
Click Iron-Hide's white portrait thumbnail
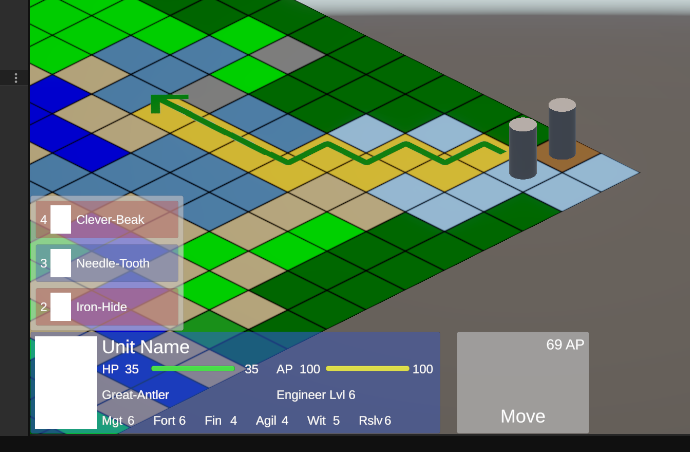tap(61, 307)
